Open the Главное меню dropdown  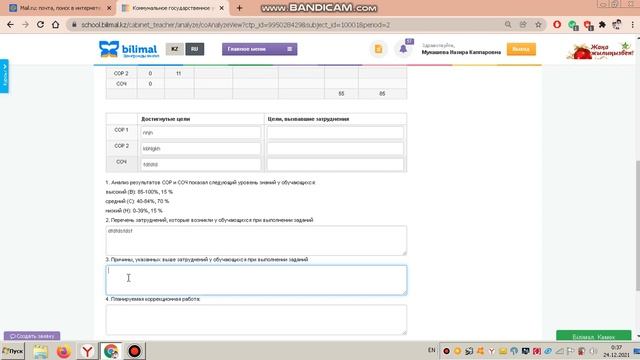260,49
